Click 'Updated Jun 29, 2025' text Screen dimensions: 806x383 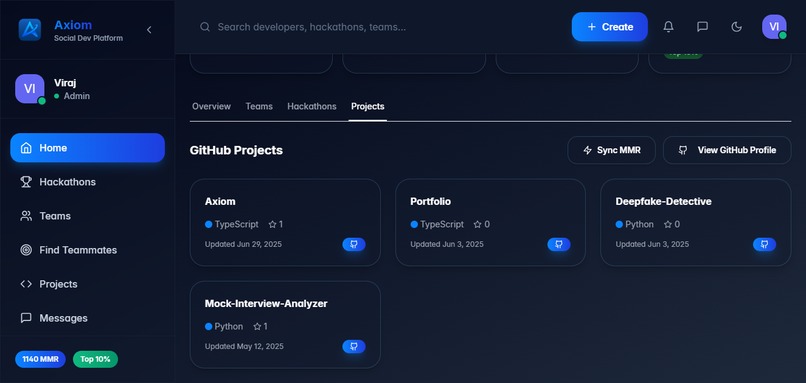[243, 244]
